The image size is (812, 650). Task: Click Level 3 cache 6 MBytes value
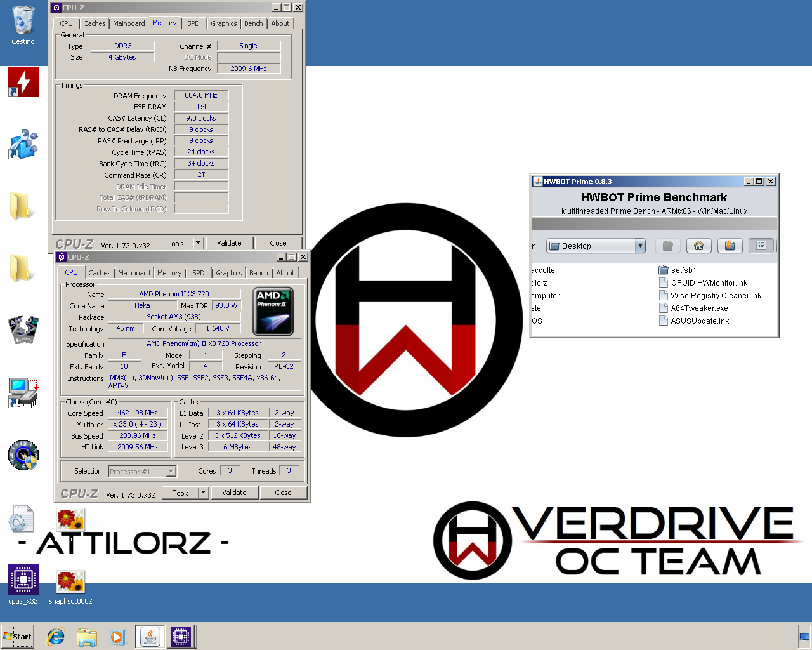click(x=237, y=447)
